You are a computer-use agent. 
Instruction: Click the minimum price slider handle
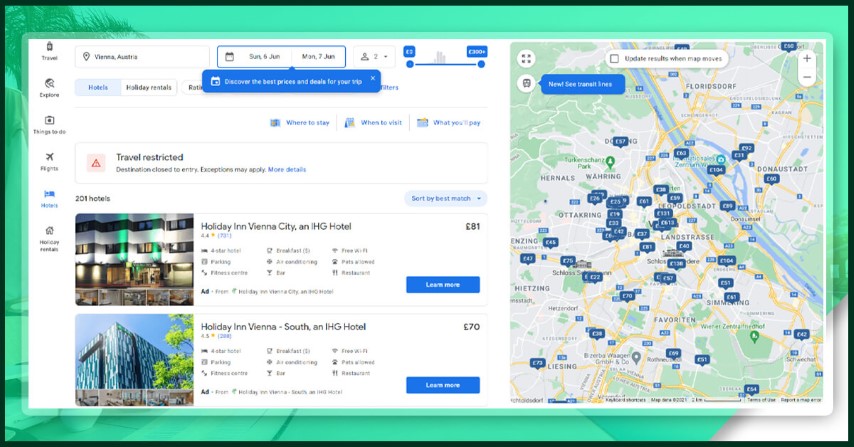pos(410,64)
